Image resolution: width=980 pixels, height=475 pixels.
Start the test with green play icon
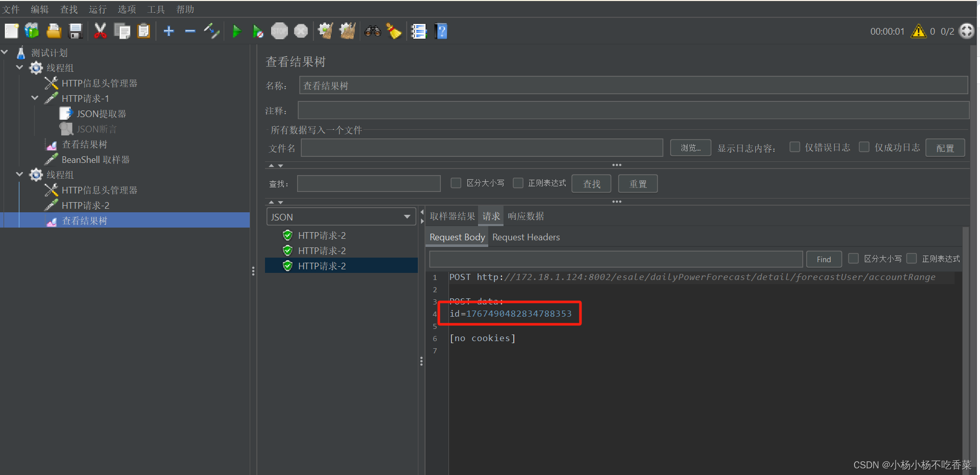pos(236,31)
